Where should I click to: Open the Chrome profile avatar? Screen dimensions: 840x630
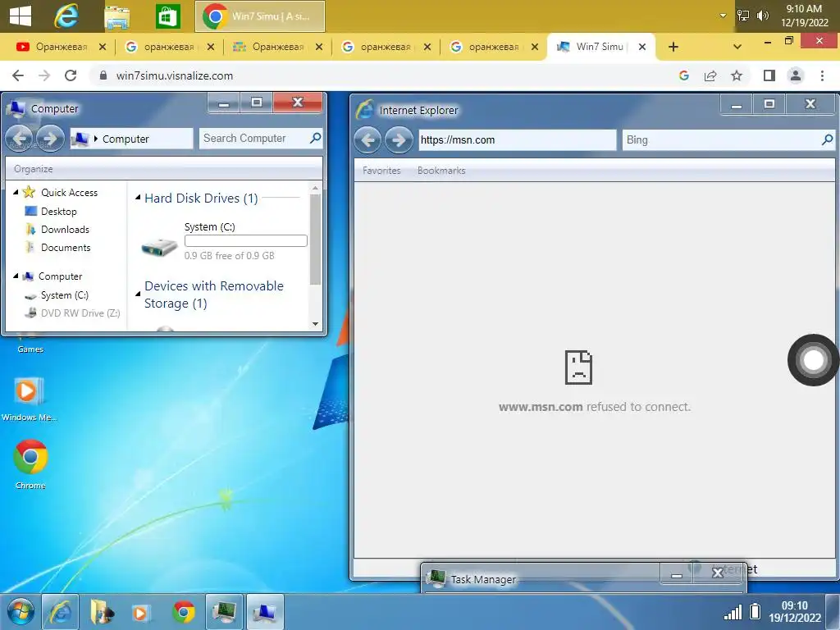coord(796,75)
